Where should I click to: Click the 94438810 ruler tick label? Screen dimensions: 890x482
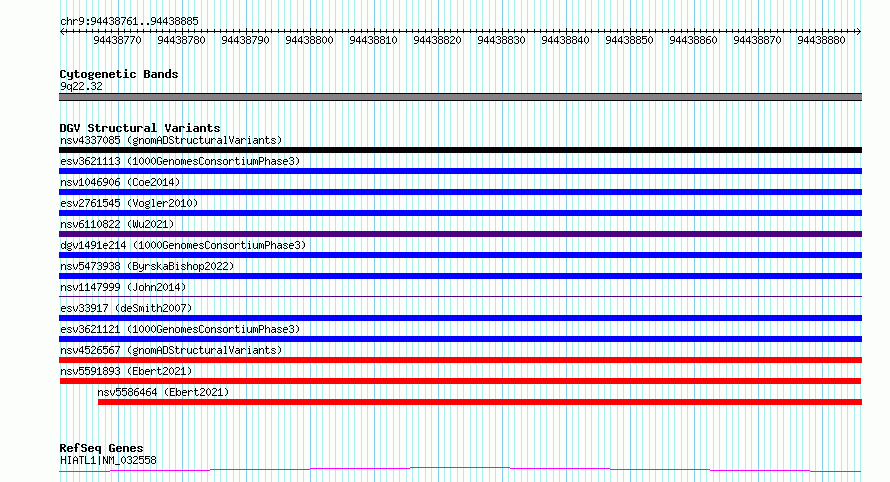(373, 40)
